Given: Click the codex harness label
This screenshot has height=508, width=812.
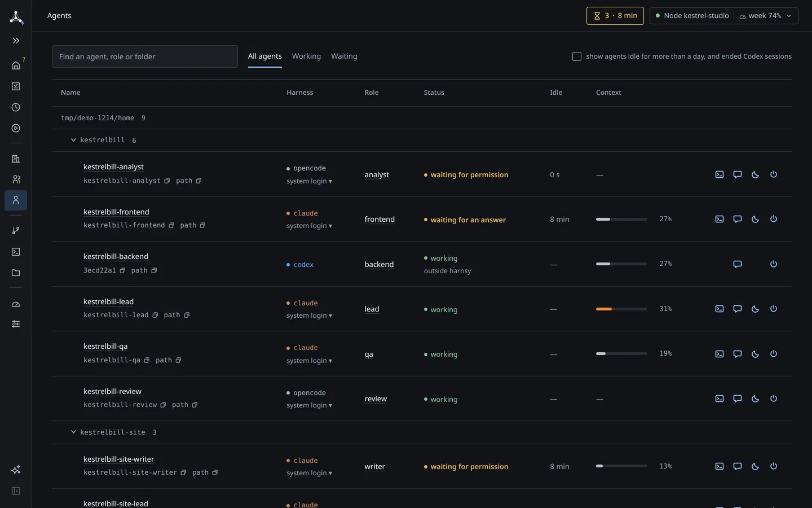Looking at the screenshot, I should 303,264.
